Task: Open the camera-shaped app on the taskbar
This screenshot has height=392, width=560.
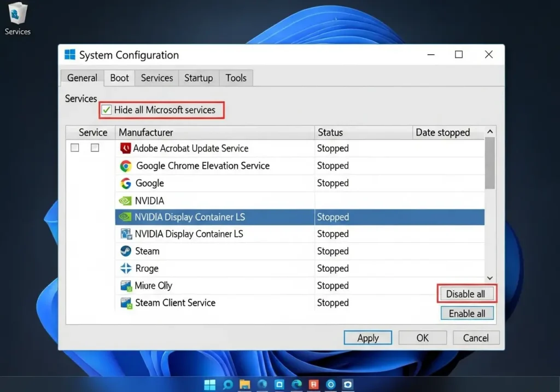Action: [x=347, y=384]
